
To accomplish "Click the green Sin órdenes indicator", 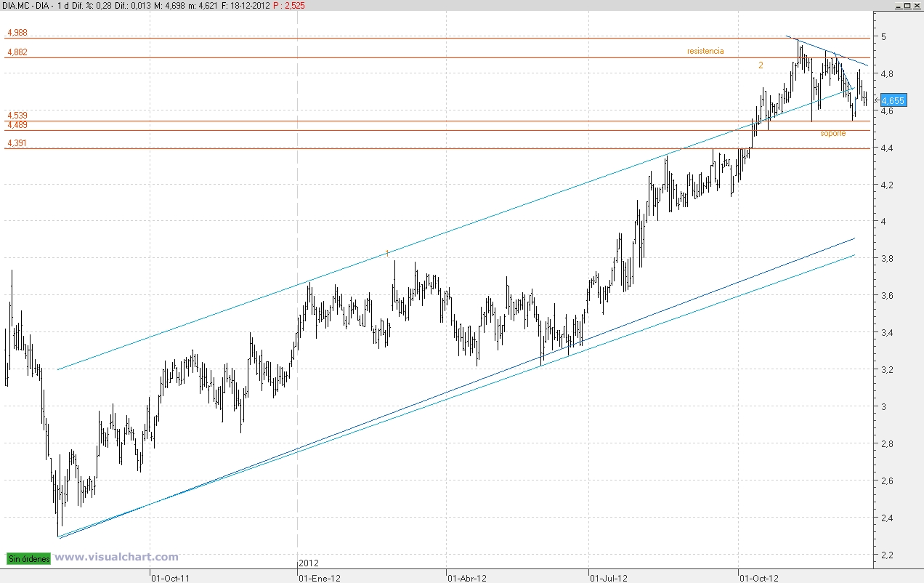I will [x=29, y=558].
